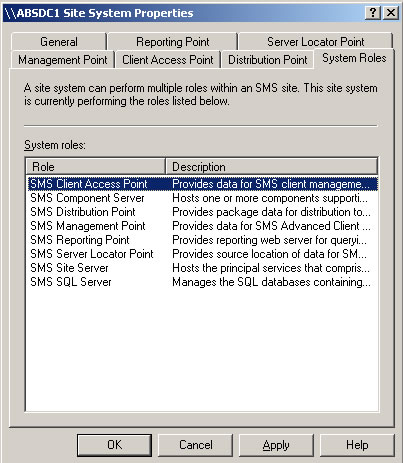Open the Distribution Point tab
The height and width of the screenshot is (463, 403).
coord(267,60)
